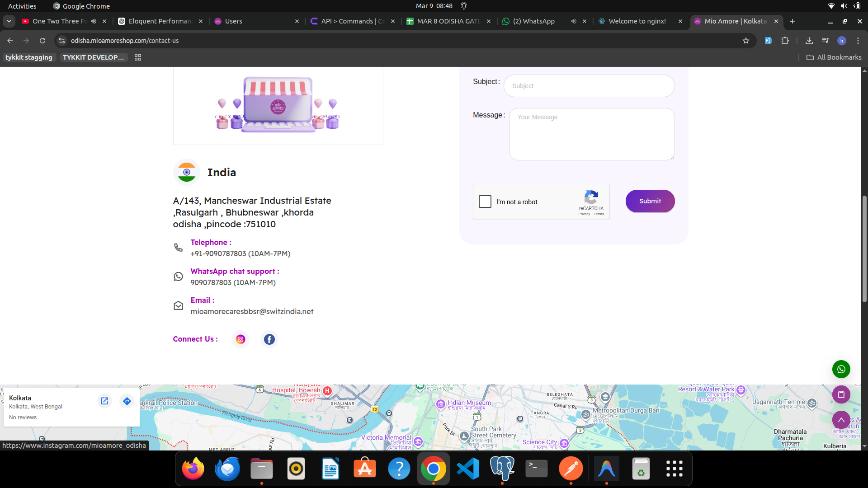868x488 pixels.
Task: Open Chrome extensions puzzle icon
Action: (x=785, y=41)
